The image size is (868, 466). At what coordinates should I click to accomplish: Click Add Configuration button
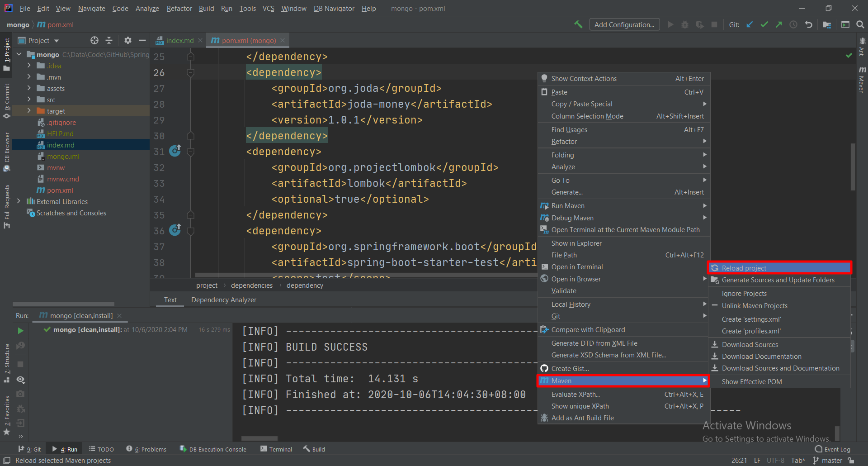click(x=624, y=24)
